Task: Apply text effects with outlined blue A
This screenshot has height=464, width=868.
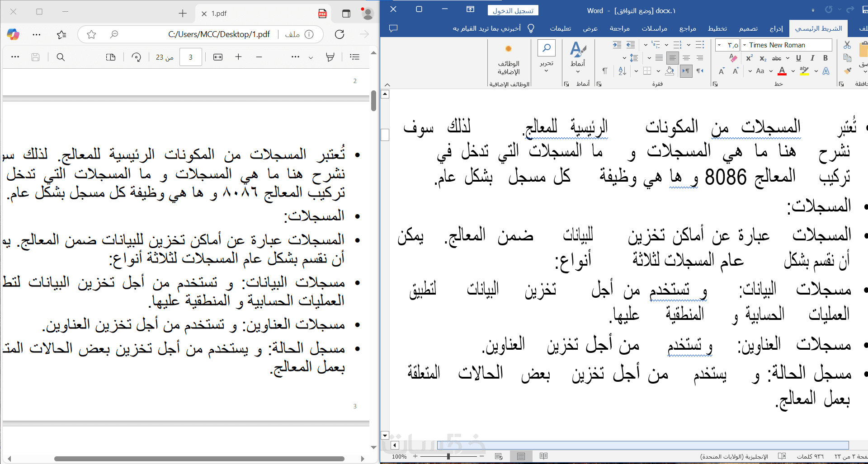Action: pyautogui.click(x=826, y=71)
